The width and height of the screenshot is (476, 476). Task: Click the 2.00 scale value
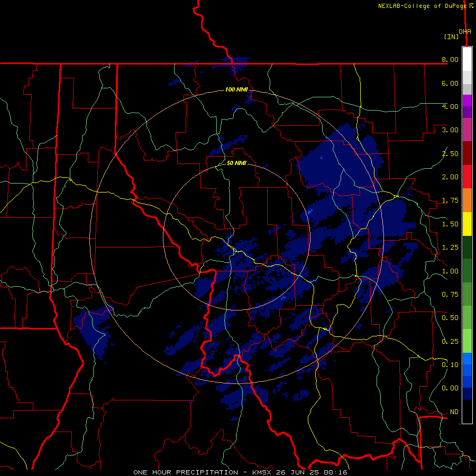click(450, 177)
